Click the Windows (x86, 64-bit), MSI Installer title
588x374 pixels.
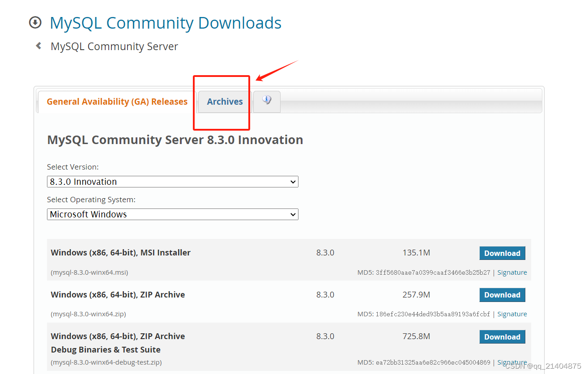point(121,253)
